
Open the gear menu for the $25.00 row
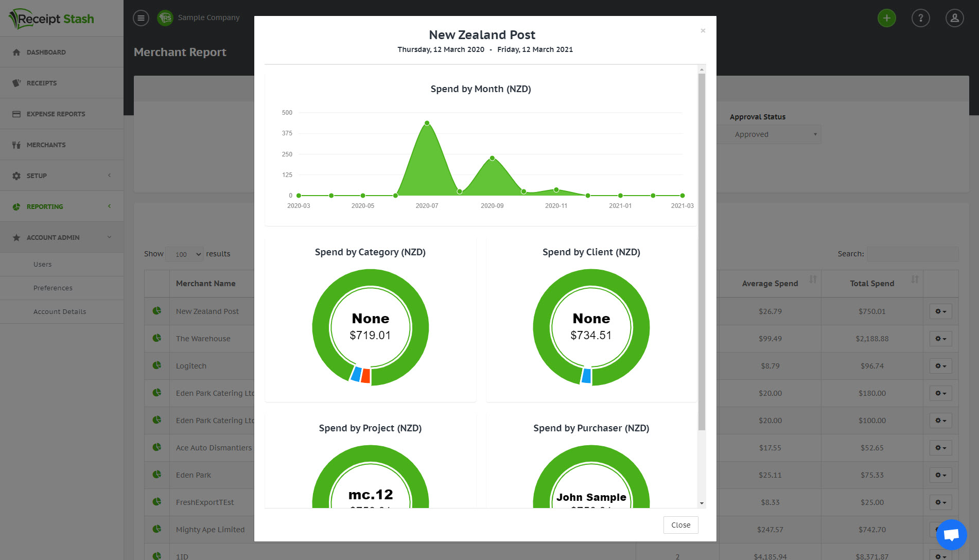940,502
